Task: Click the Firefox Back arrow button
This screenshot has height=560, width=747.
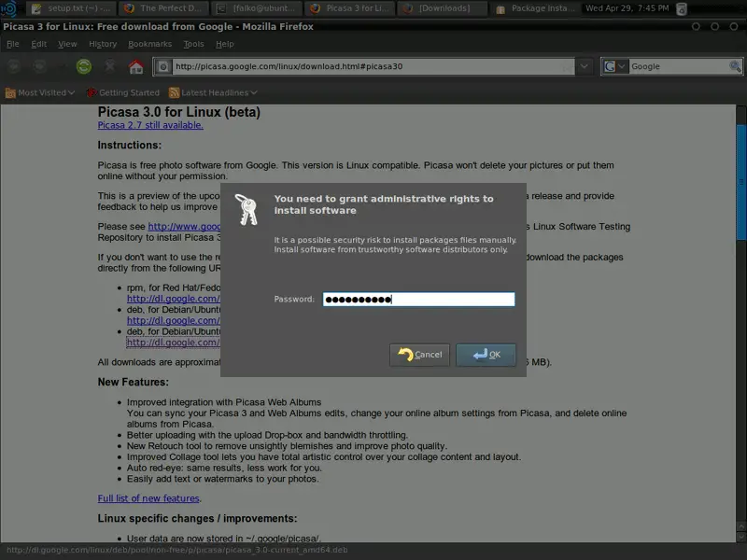Action: 13,66
